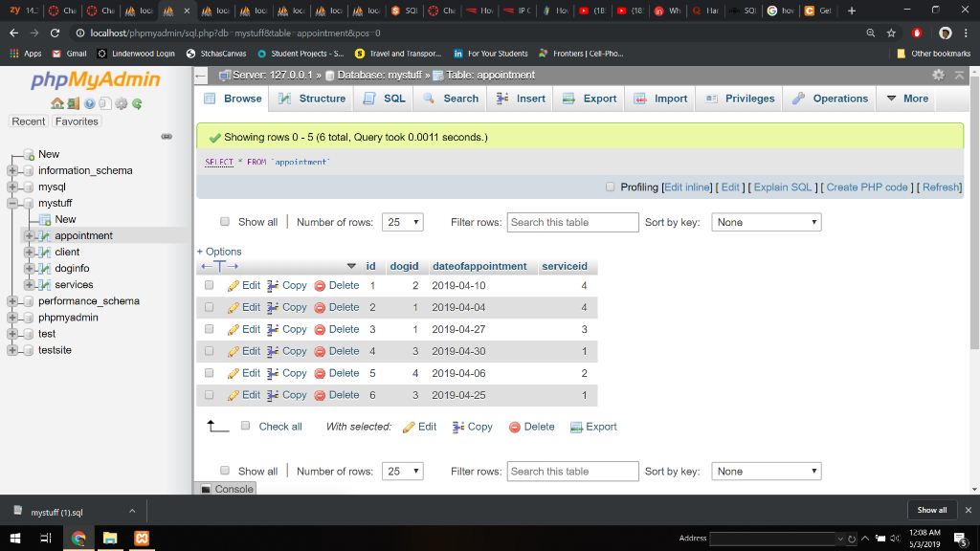
Task: Expand the doginfo table node
Action: coord(29,268)
